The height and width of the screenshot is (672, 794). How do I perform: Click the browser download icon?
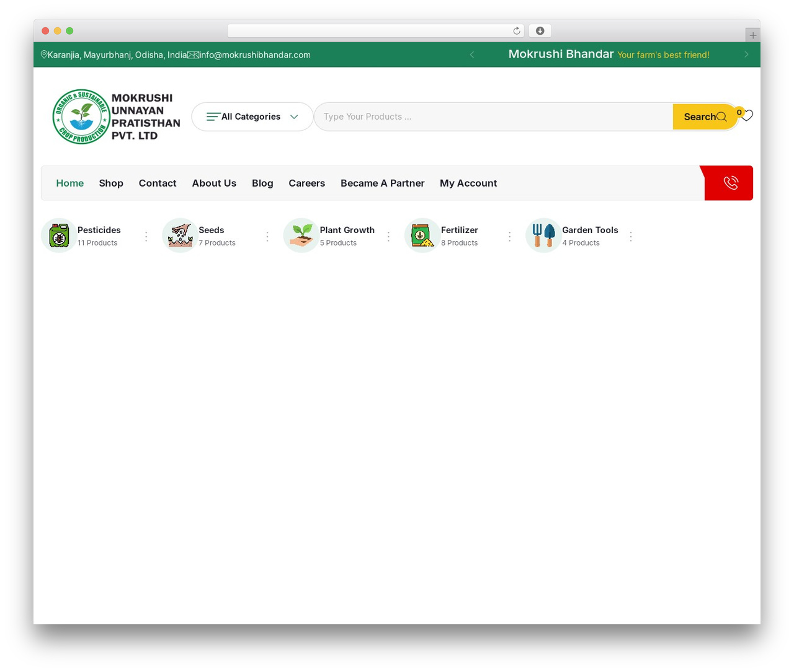[540, 31]
